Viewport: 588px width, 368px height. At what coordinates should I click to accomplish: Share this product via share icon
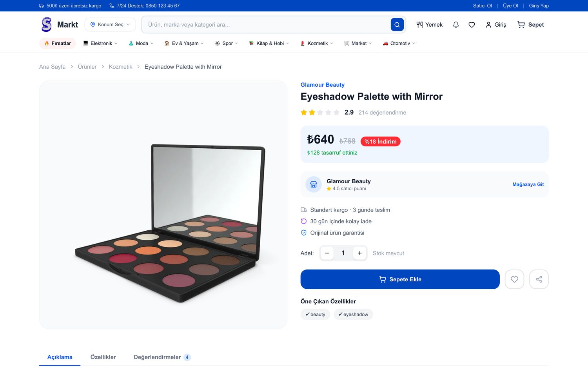pyautogui.click(x=539, y=279)
